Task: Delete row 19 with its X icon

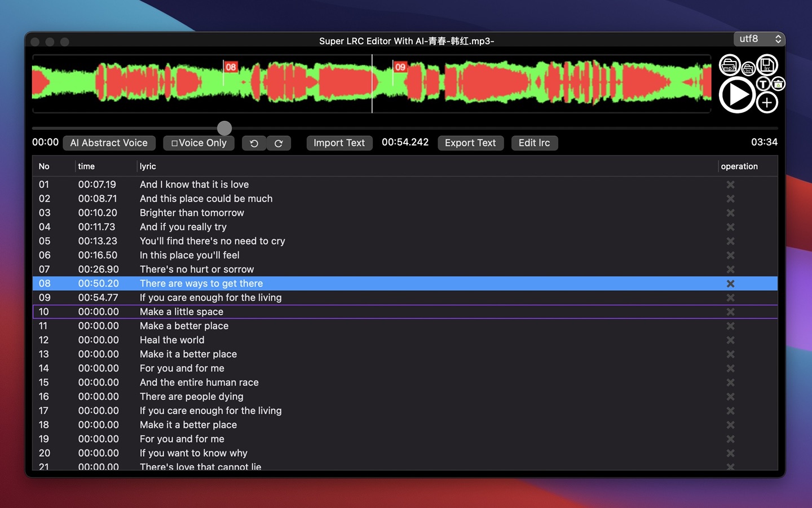Action: [730, 439]
